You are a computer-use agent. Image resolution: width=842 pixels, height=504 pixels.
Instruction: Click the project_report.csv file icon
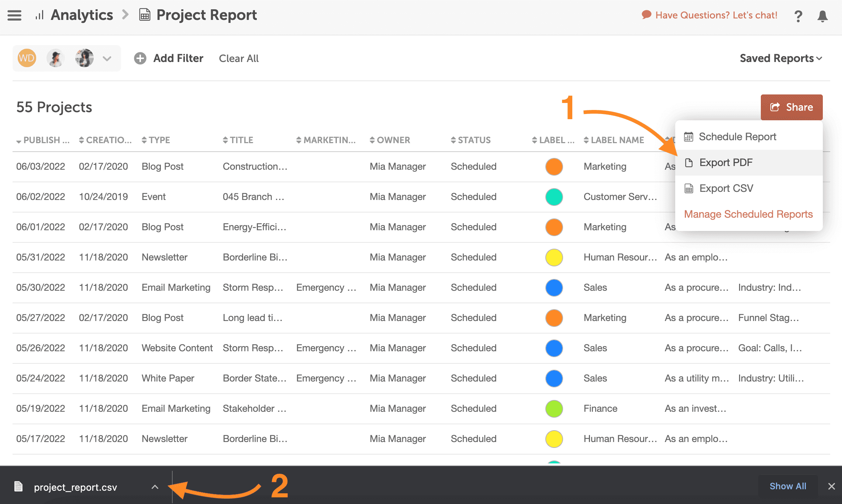tap(18, 486)
